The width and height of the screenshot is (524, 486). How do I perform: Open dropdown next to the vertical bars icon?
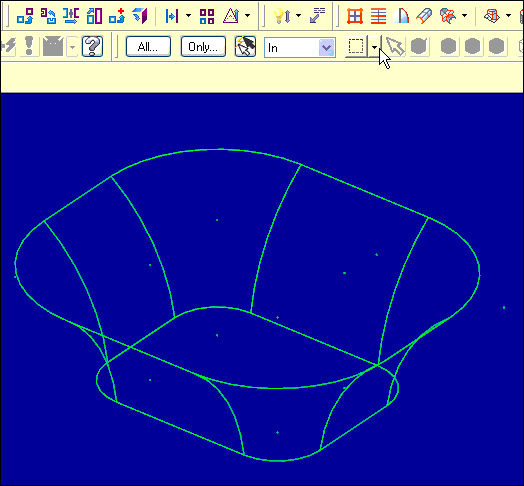tap(188, 15)
